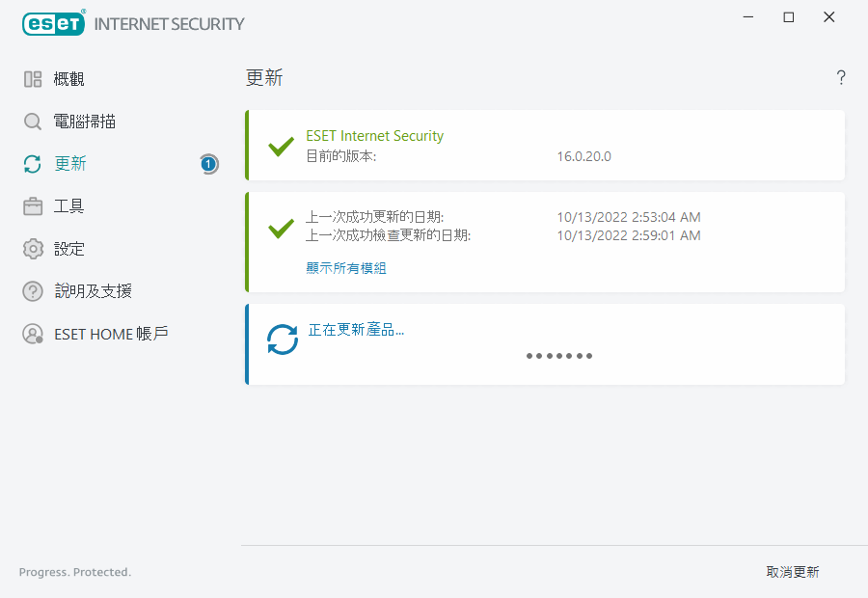The width and height of the screenshot is (868, 598).
Task: Click the update progress dots indicator
Action: [x=559, y=356]
